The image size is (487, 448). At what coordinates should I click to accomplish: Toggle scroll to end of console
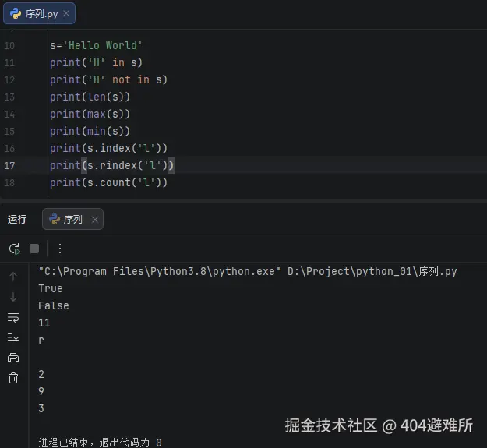pyautogui.click(x=13, y=337)
